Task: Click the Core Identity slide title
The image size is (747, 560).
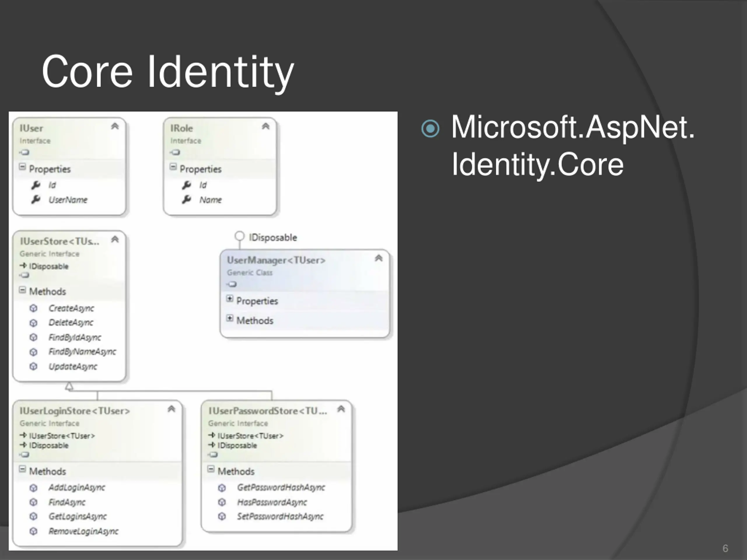Action: (x=168, y=72)
